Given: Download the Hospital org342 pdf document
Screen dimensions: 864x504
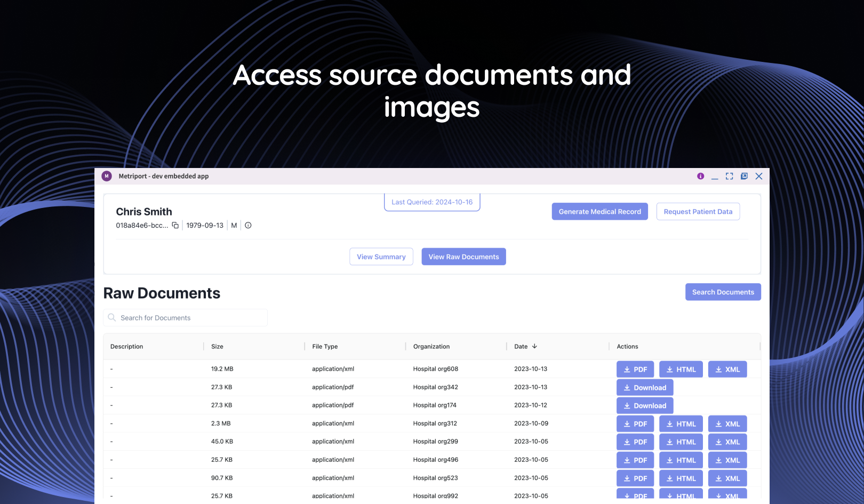Looking at the screenshot, I should (x=645, y=387).
